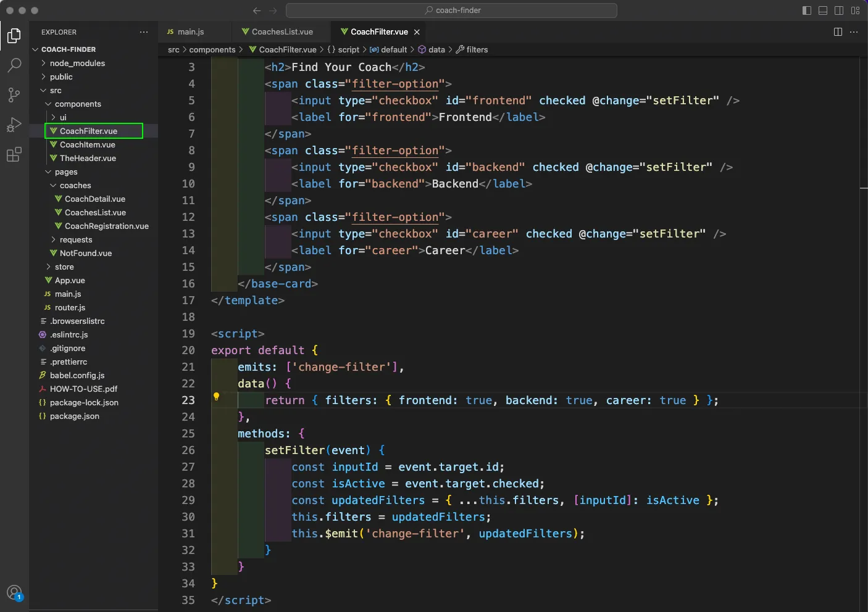The width and height of the screenshot is (868, 612).
Task: Open babel.config.js file
Action: [x=77, y=375]
